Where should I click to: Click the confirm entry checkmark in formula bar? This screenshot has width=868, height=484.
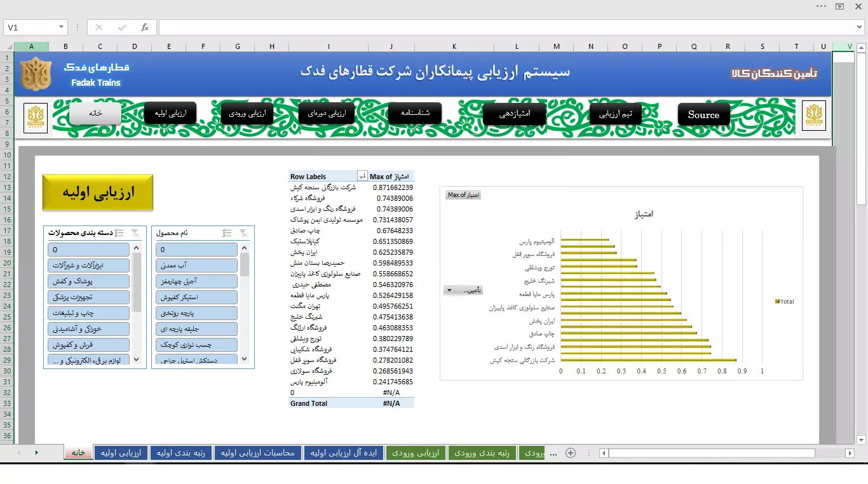point(122,27)
